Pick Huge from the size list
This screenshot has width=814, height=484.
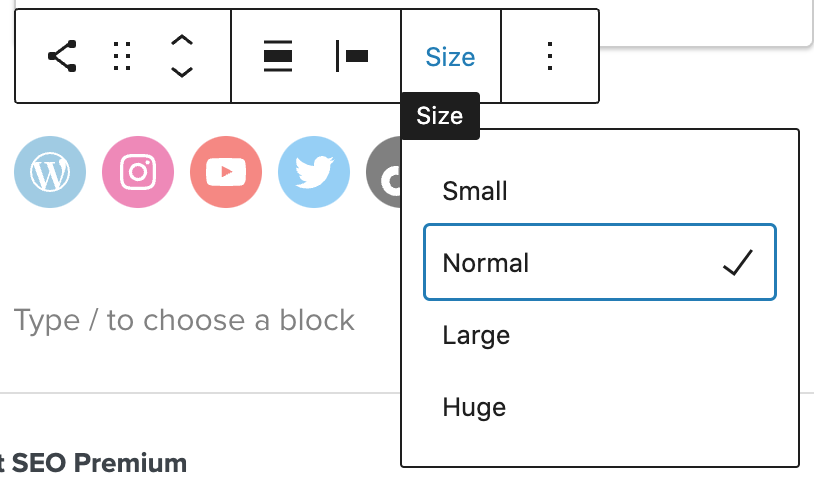click(474, 407)
